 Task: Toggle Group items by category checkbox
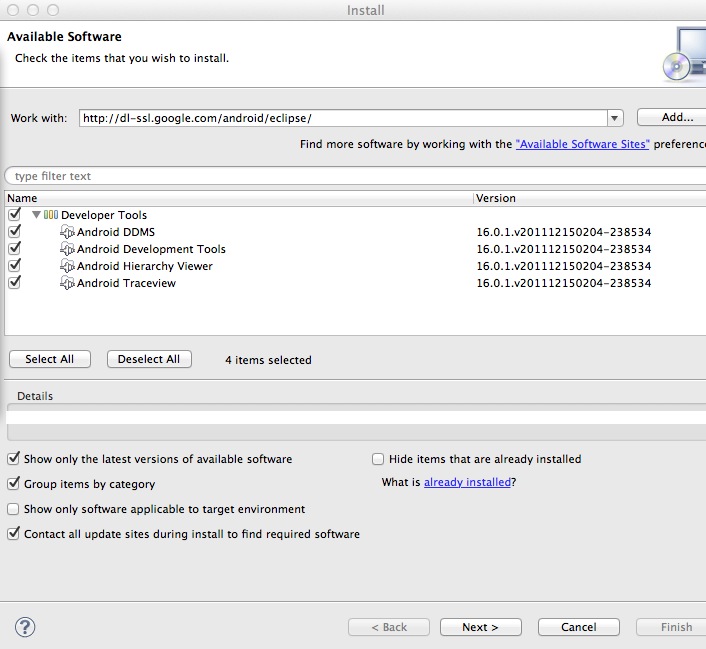(x=14, y=484)
